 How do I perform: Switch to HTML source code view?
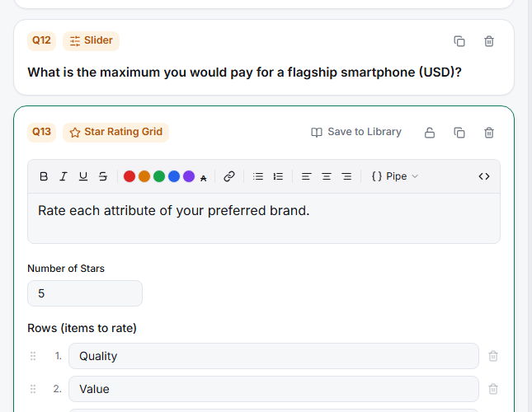tap(484, 176)
